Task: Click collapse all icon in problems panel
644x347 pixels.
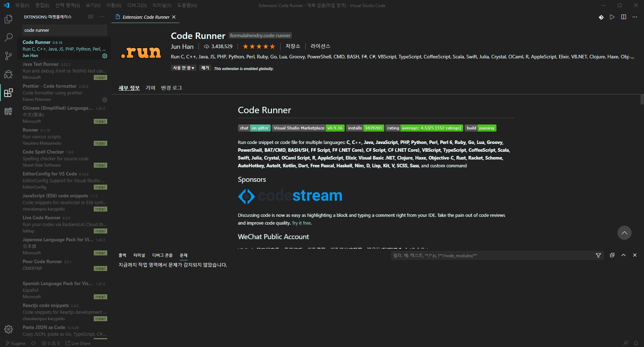Action: pos(612,255)
